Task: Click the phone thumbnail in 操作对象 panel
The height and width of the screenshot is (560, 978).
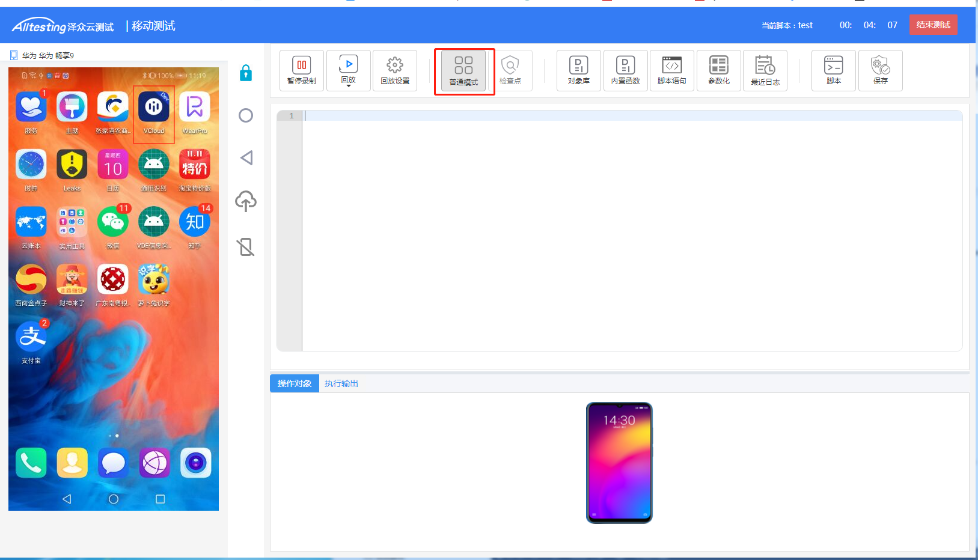Action: 619,463
